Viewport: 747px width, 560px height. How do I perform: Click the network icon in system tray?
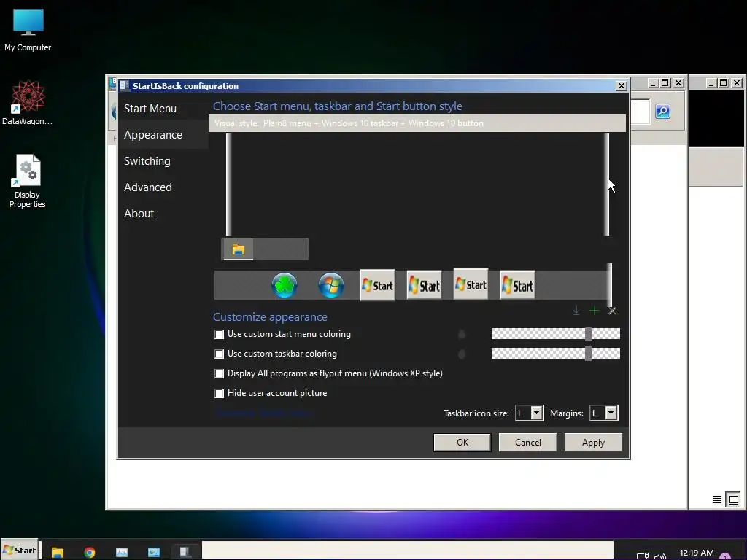tap(643, 556)
